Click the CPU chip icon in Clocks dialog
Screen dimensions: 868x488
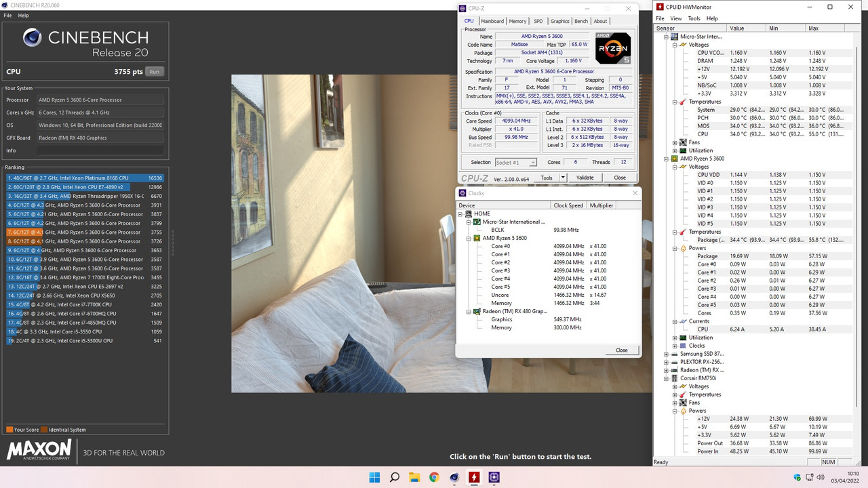477,238
